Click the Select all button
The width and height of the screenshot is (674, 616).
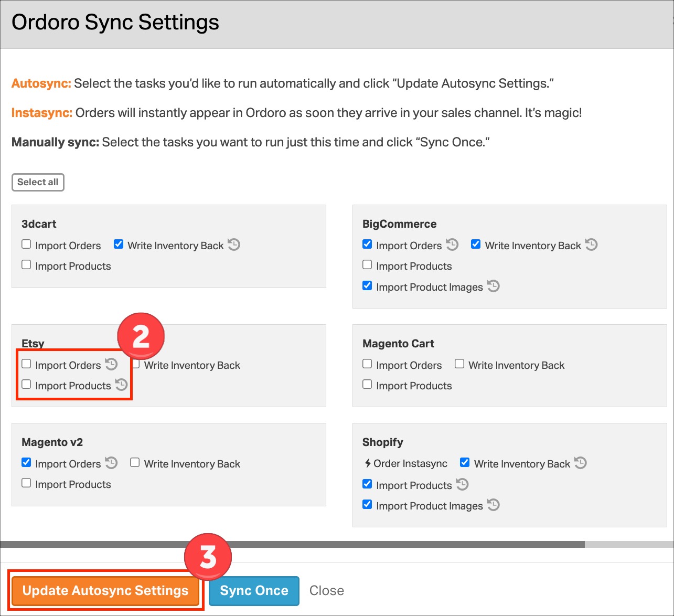38,182
